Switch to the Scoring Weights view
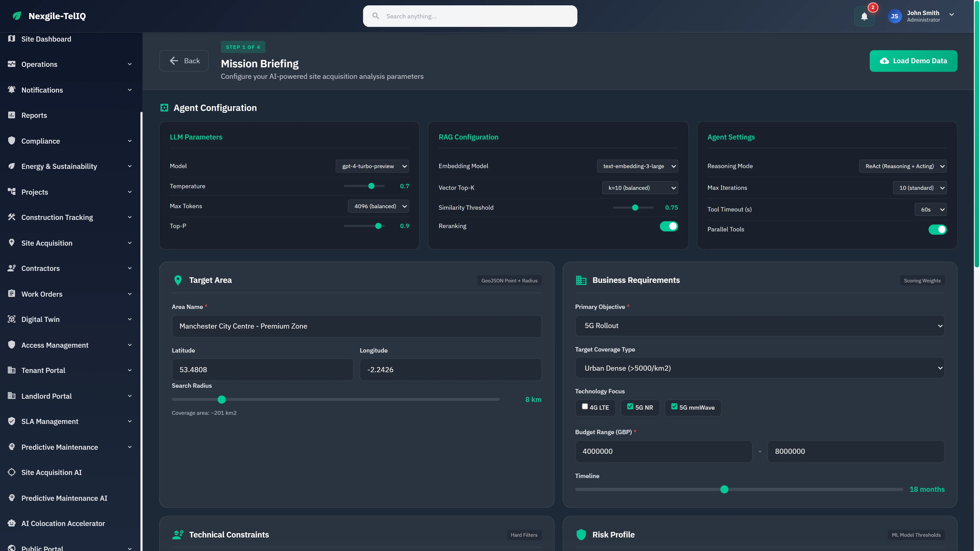 tap(921, 280)
